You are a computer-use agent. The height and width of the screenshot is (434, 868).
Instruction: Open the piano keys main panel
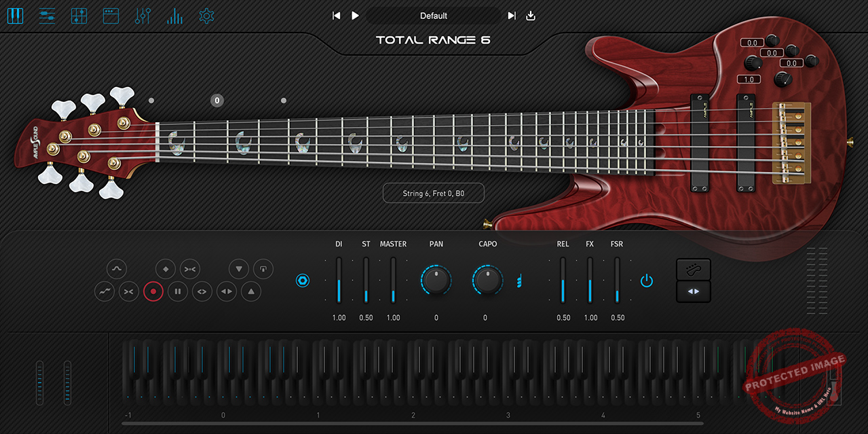click(x=15, y=16)
